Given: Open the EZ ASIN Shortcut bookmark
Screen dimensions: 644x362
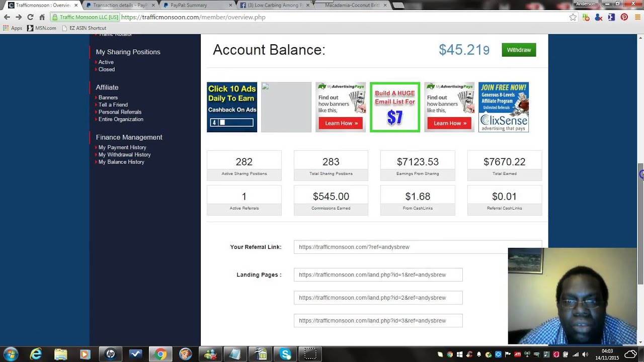Looking at the screenshot, I should tap(84, 28).
